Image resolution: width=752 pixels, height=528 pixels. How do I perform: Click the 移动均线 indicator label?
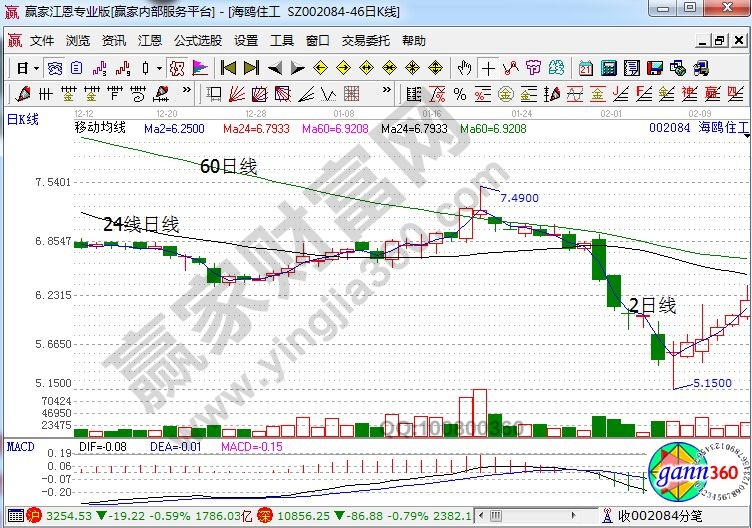(x=100, y=128)
